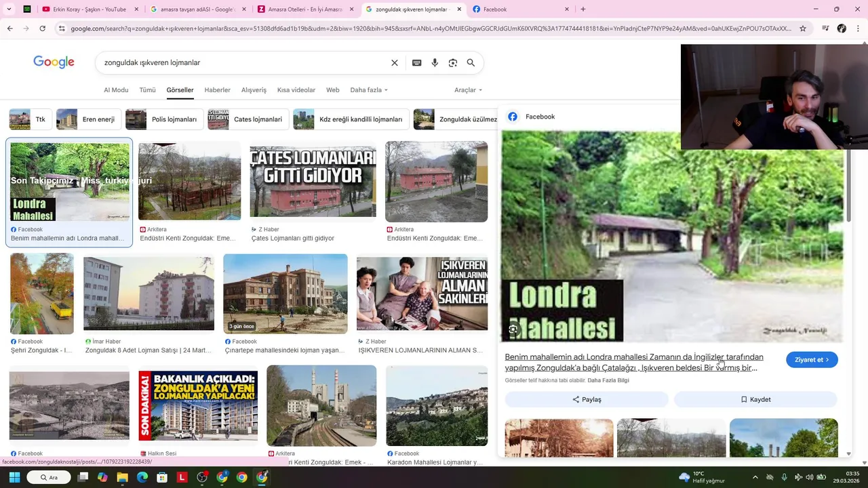
Task: Open a new tab with the plus button
Action: coord(583,9)
